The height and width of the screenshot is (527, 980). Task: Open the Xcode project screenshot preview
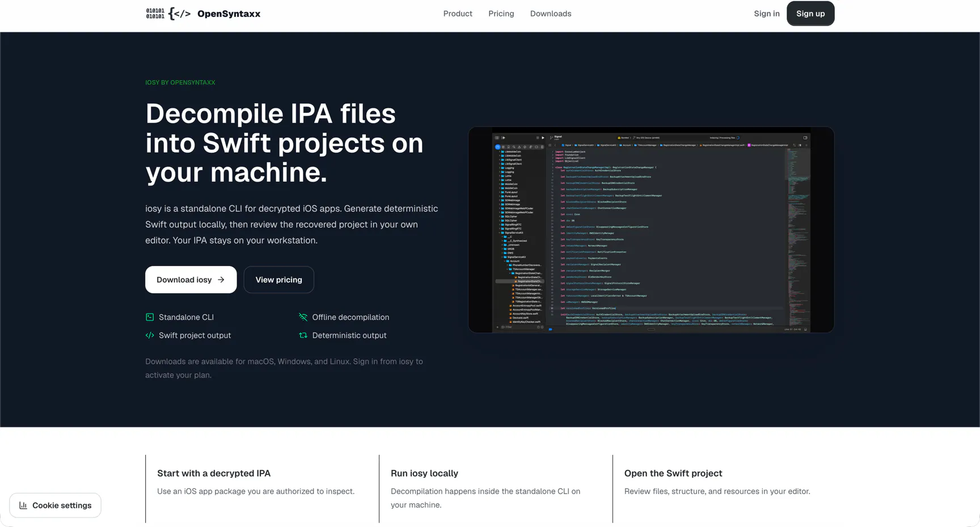coord(651,230)
